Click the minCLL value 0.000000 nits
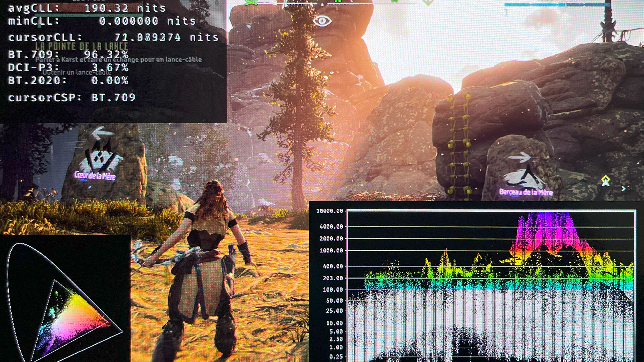This screenshot has height=362, width=644. coord(147,21)
